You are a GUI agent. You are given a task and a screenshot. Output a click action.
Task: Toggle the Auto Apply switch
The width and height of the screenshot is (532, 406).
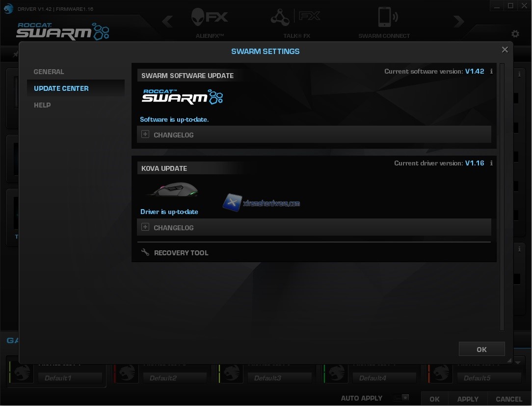[402, 398]
